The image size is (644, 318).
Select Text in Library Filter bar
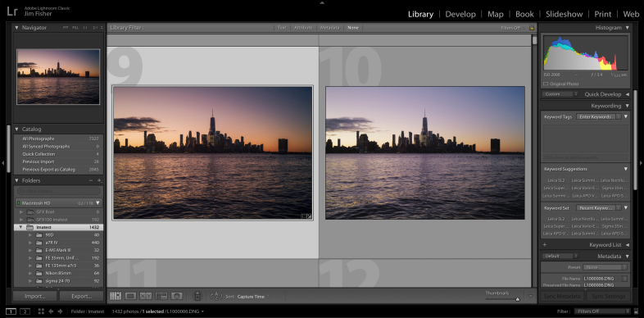[x=282, y=28]
